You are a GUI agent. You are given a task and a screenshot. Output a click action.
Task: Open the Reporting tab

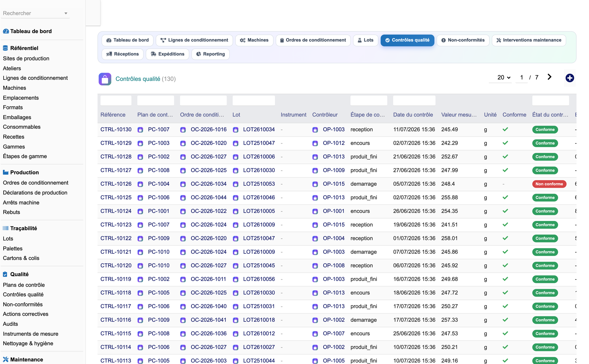(210, 54)
